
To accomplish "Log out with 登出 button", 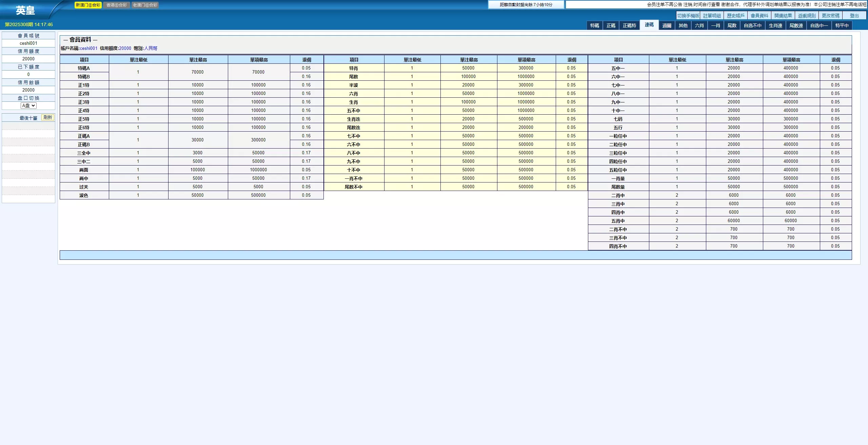I will [x=854, y=16].
